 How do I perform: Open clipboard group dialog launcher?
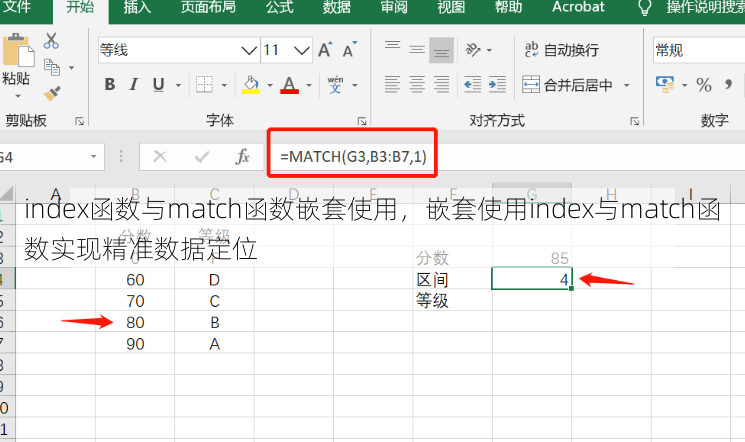coord(79,122)
